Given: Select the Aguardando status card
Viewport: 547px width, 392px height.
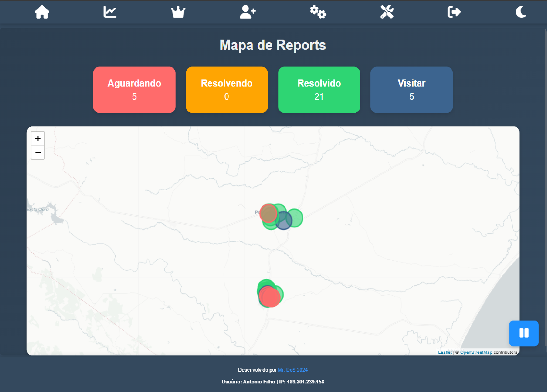Looking at the screenshot, I should tap(134, 90).
